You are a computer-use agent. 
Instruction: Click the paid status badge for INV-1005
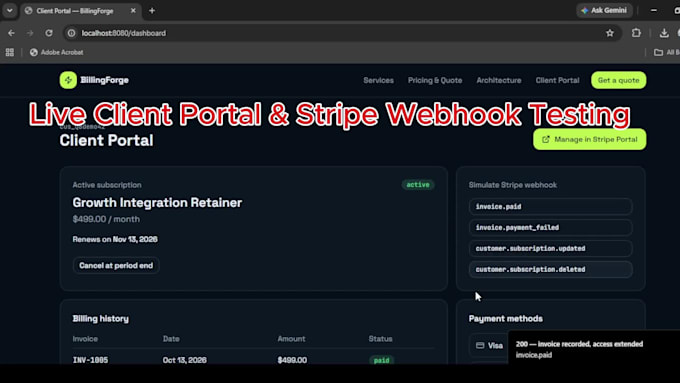(x=382, y=360)
